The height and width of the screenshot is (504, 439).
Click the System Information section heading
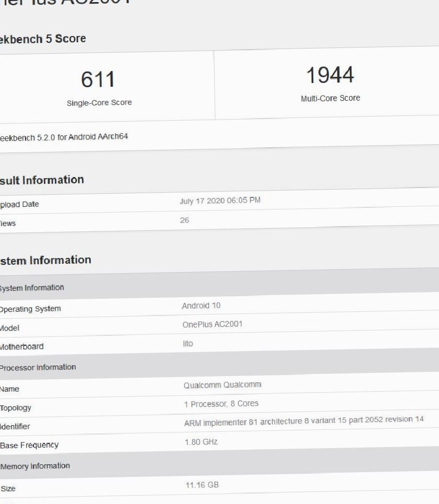point(45,260)
